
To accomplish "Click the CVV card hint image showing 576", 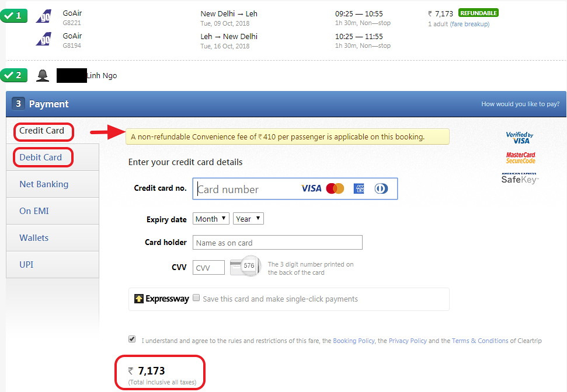I will coord(245,266).
